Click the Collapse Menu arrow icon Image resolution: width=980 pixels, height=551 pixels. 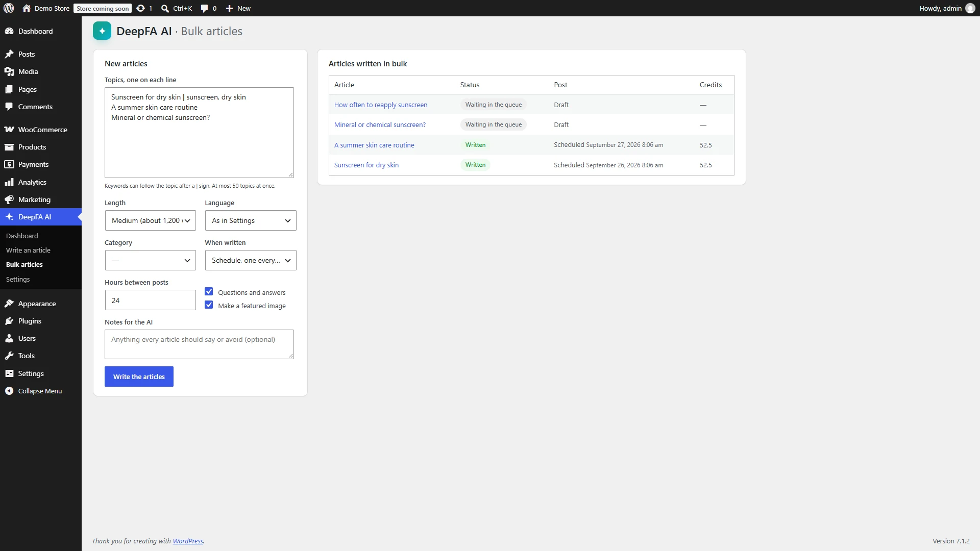[x=9, y=391]
